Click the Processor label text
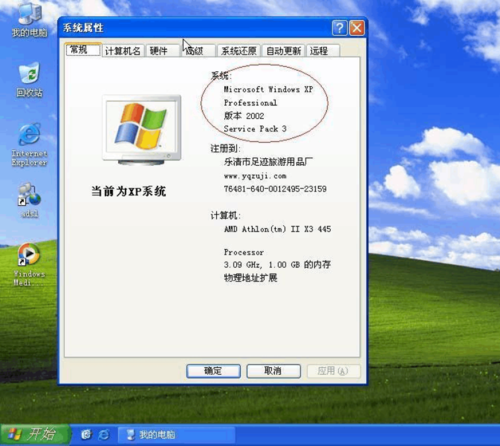 pos(244,252)
